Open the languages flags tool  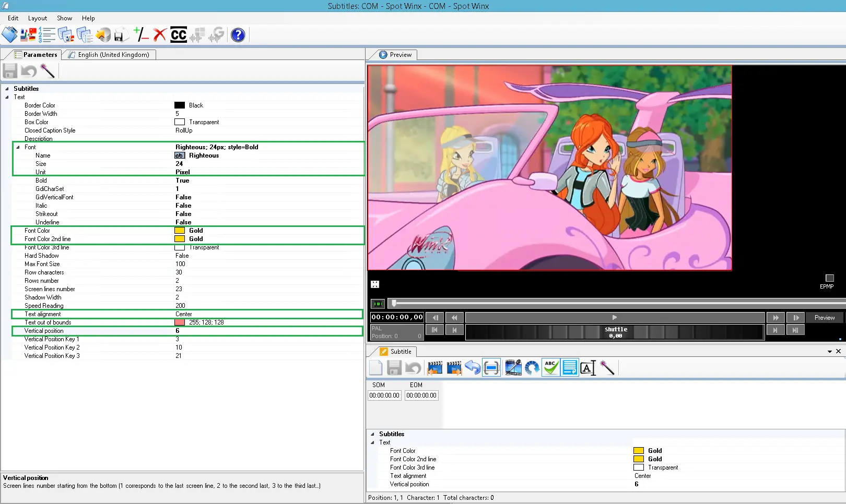coord(28,35)
